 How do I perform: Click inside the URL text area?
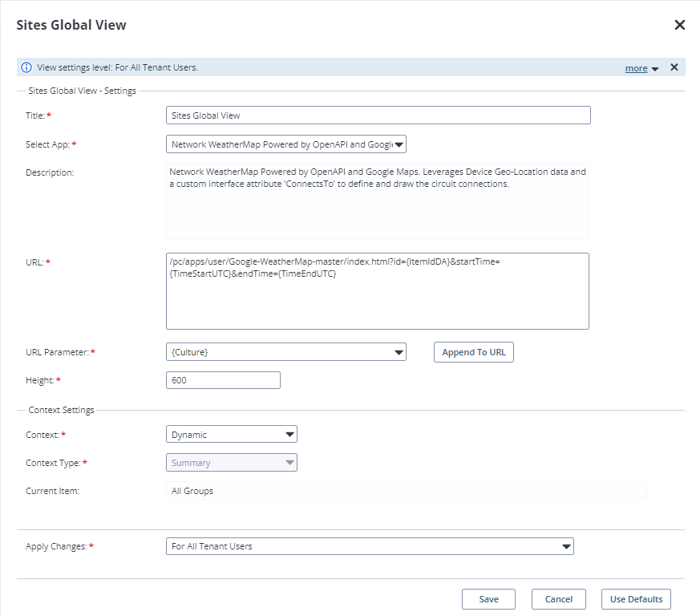(x=378, y=291)
